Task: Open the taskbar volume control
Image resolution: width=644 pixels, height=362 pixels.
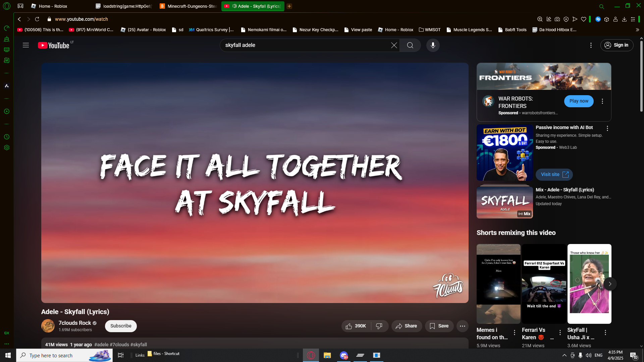Action: tap(589, 355)
